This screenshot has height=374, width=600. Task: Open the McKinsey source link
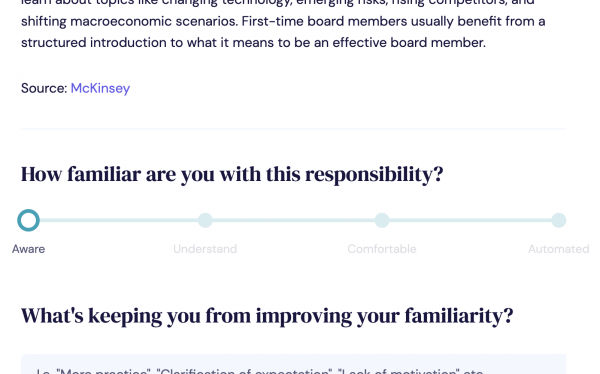coord(100,88)
